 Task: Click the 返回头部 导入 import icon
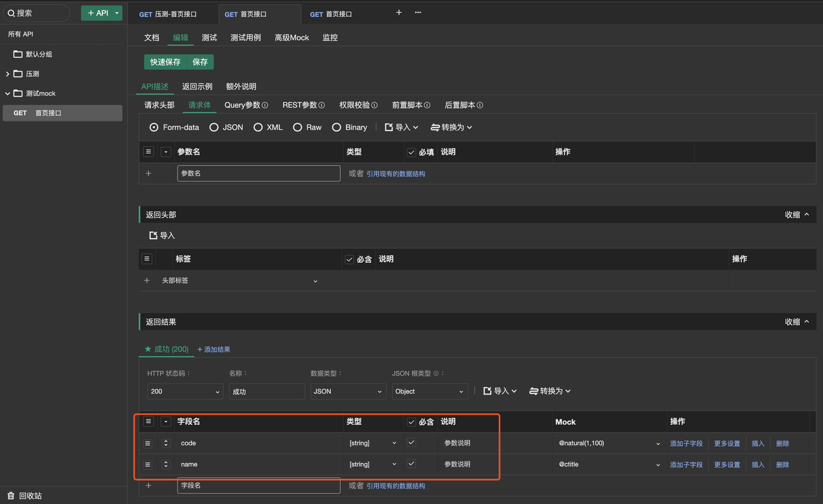(x=153, y=236)
